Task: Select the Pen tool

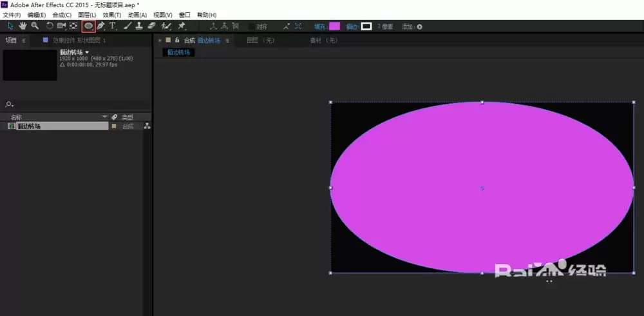Action: pos(100,26)
